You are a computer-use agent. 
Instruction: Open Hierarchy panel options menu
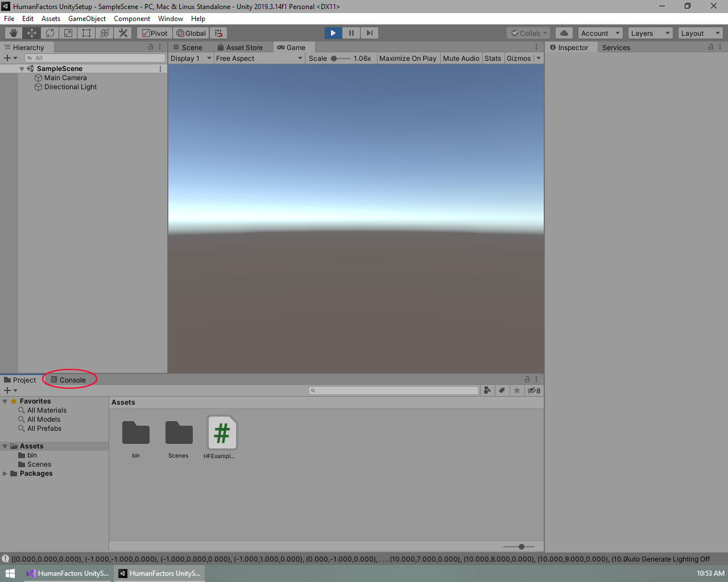pos(160,47)
